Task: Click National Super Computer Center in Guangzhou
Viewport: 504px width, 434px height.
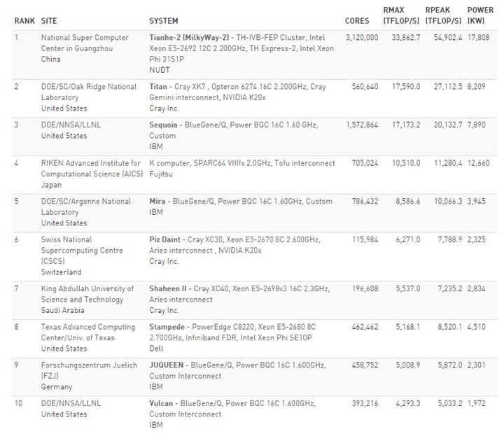Action: tap(85, 43)
